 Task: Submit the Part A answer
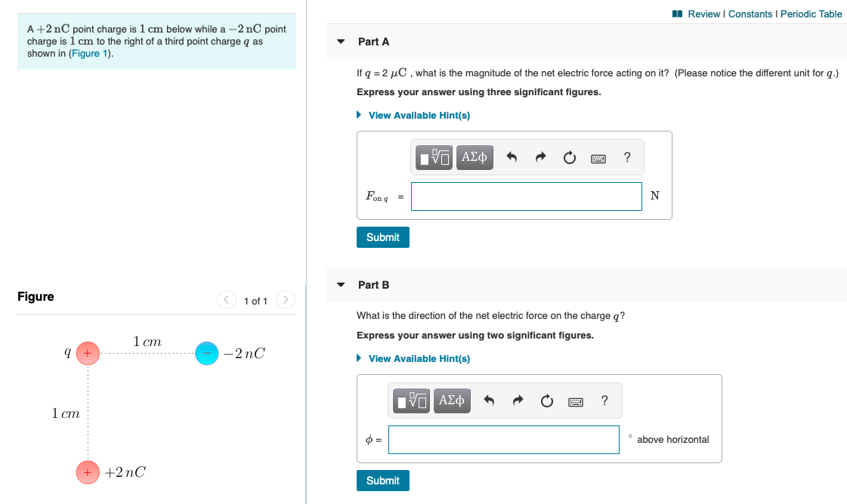click(x=382, y=237)
